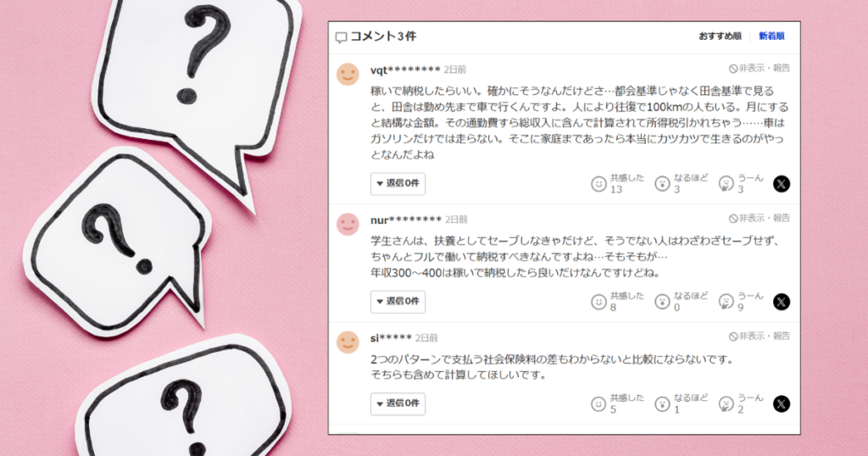Viewport: 868px width, 456px height.
Task: Click the うーん face on vqt's comment
Action: click(x=726, y=184)
